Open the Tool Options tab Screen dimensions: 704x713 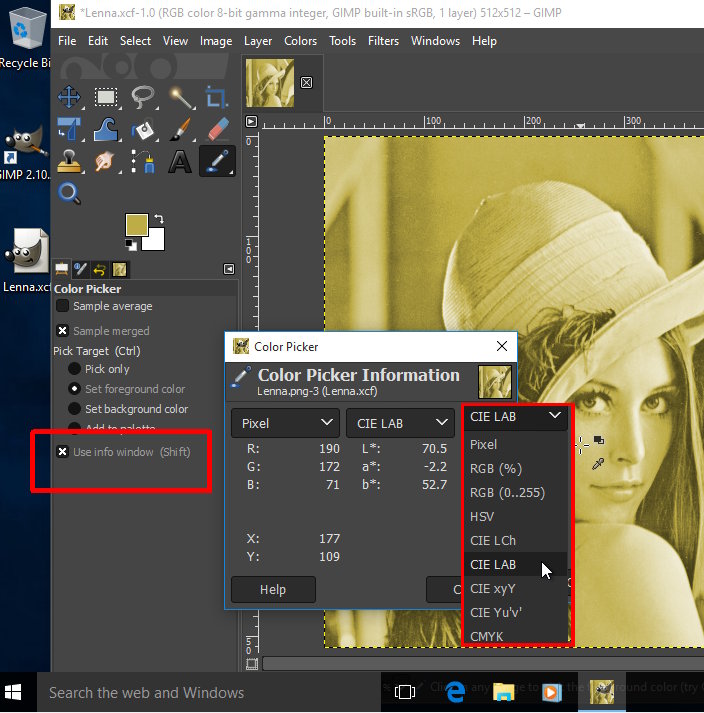point(62,269)
